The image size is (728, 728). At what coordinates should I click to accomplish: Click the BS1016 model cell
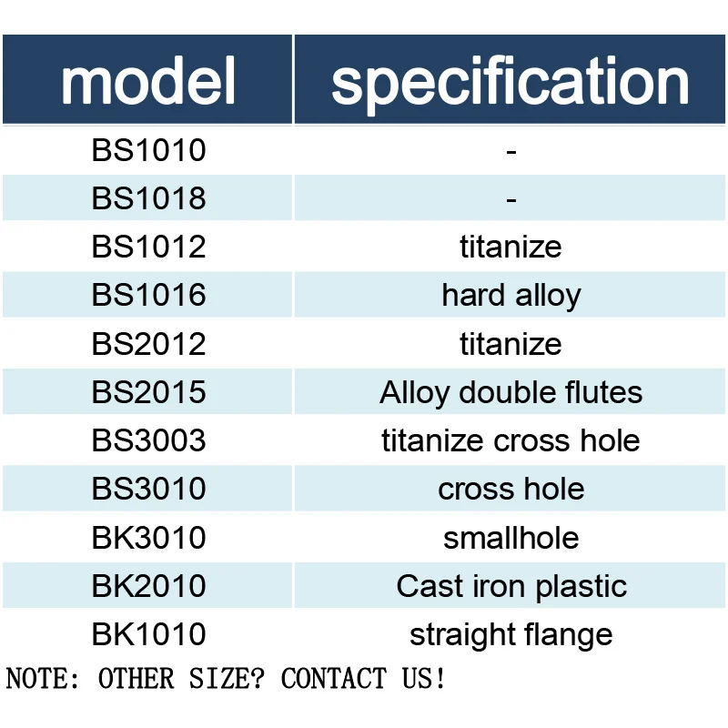(x=148, y=295)
